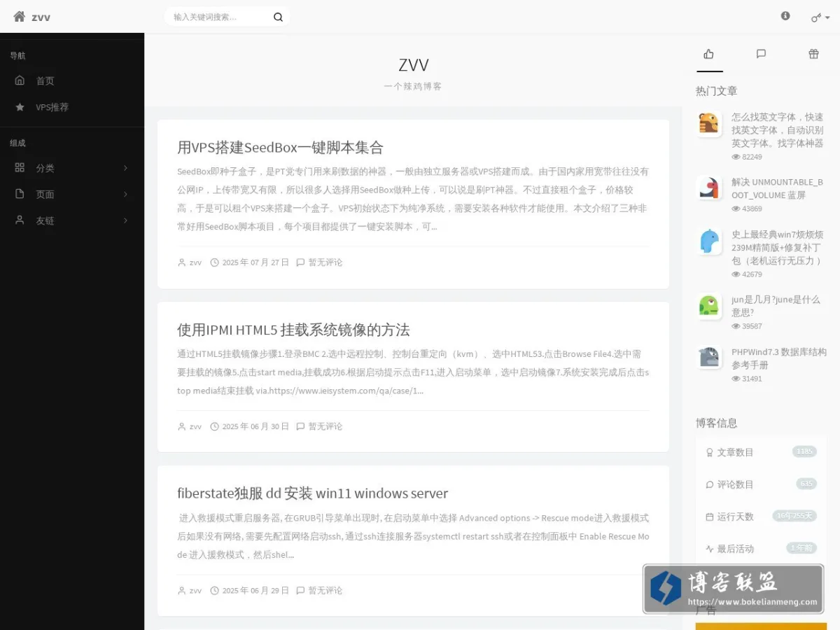This screenshot has height=630, width=840.
Task: Open hot article 解决 UNMOUNTABLE_BOOT_VOLUME 蓝屏
Action: 778,188
